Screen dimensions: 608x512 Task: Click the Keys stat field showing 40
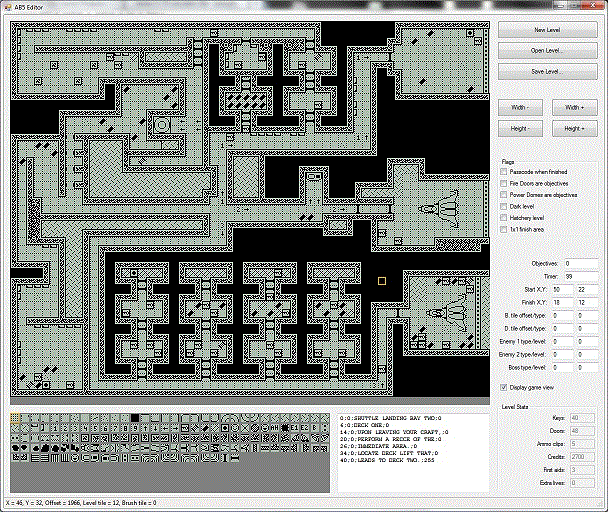[x=582, y=418]
